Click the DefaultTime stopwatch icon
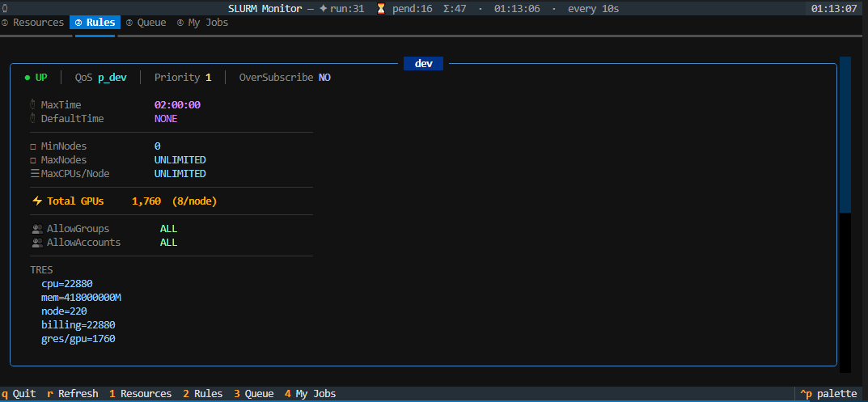This screenshot has height=402, width=868. click(x=33, y=118)
